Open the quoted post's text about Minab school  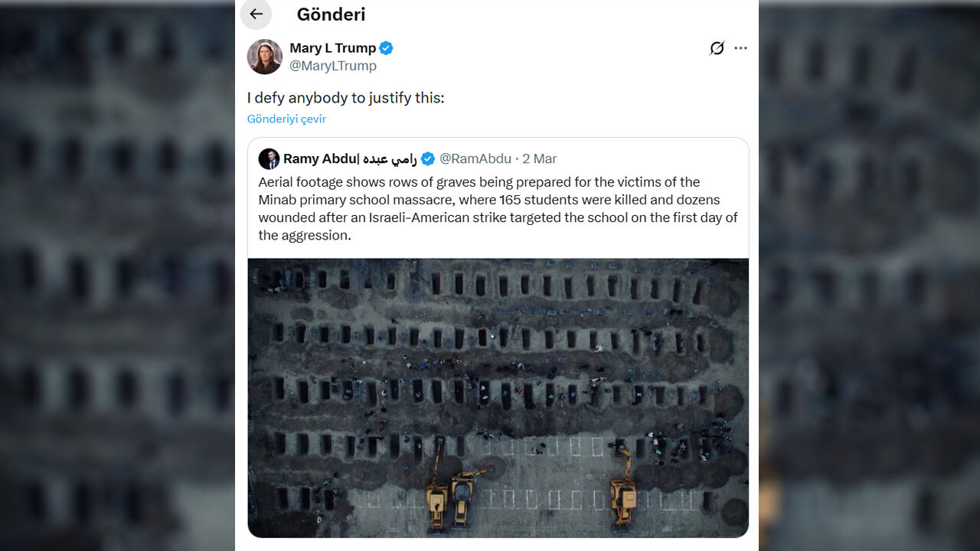coord(498,209)
